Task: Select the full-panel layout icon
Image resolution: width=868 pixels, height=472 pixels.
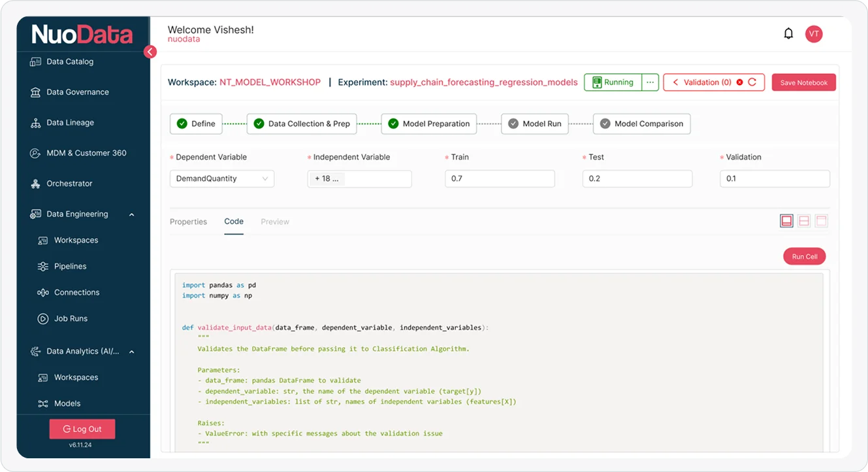Action: coord(786,221)
